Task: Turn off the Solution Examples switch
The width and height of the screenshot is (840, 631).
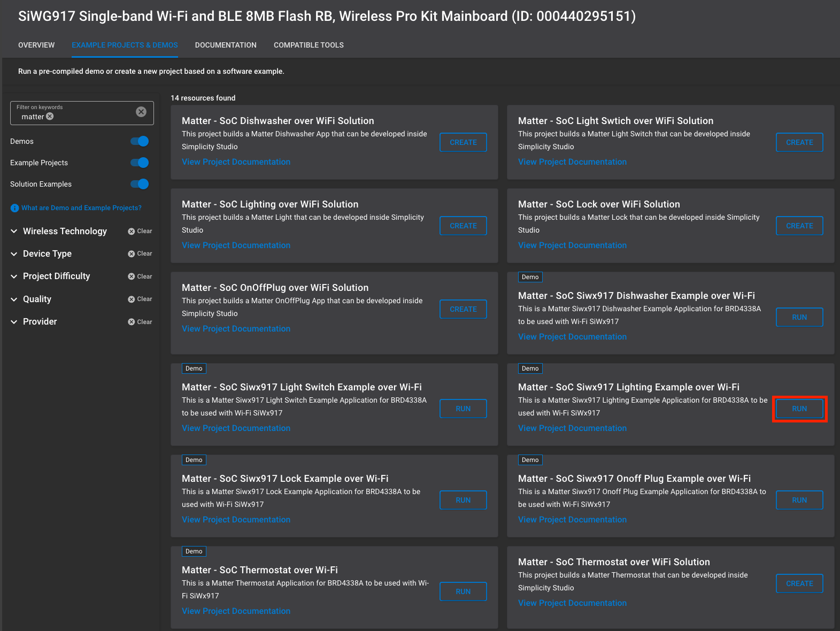Action: tap(140, 184)
